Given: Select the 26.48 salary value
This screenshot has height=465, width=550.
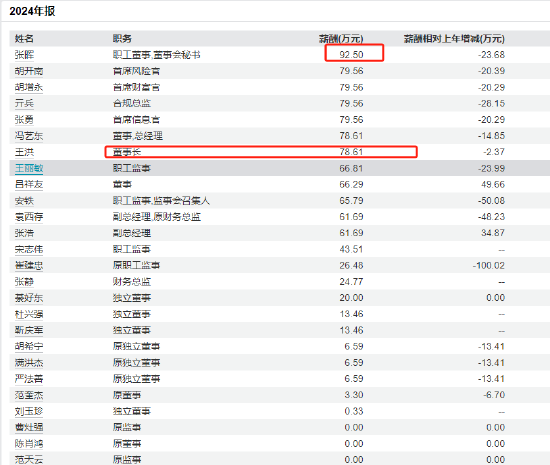Looking at the screenshot, I should [x=351, y=265].
